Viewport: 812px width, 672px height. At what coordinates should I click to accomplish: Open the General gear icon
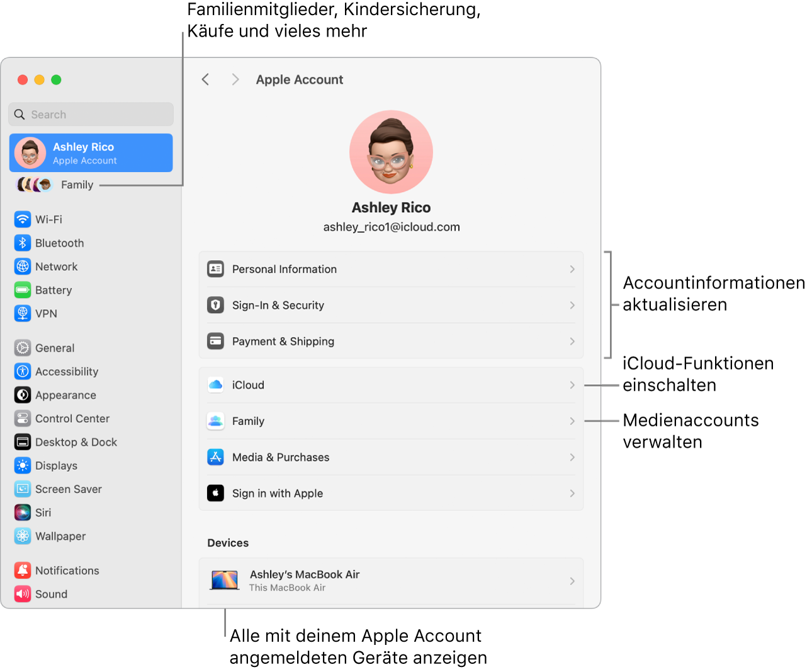[x=23, y=348]
